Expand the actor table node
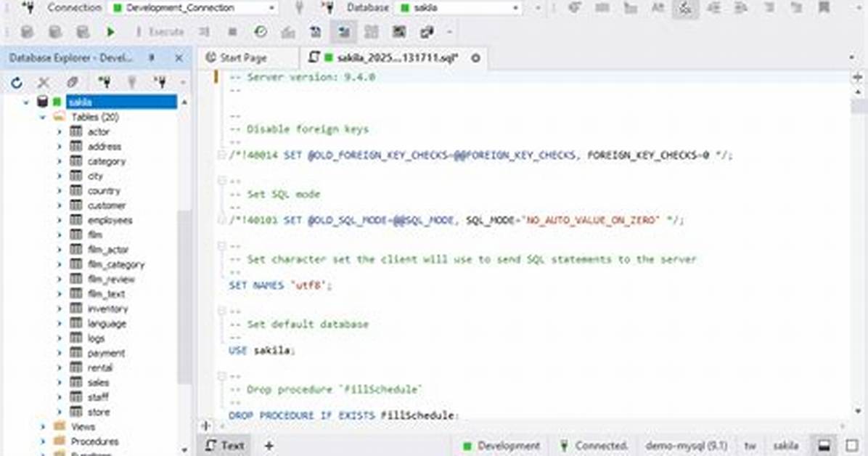 click(x=60, y=132)
